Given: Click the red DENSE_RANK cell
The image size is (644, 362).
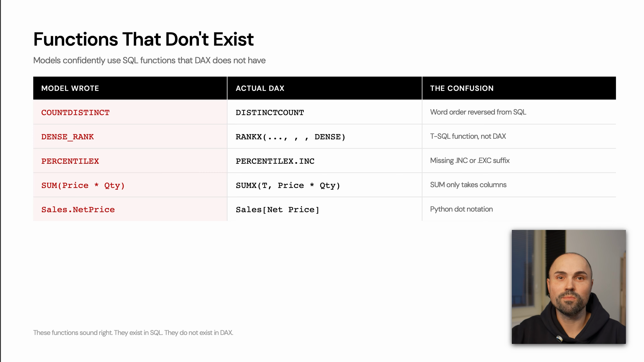Looking at the screenshot, I should [67, 137].
